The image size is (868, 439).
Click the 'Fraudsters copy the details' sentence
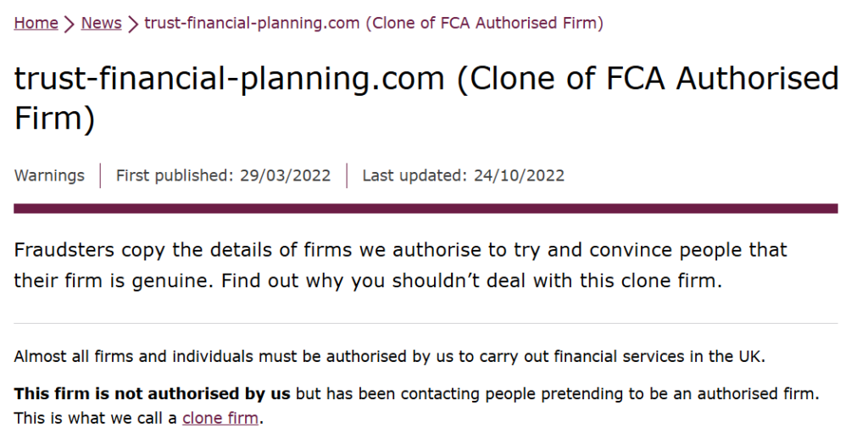point(400,250)
